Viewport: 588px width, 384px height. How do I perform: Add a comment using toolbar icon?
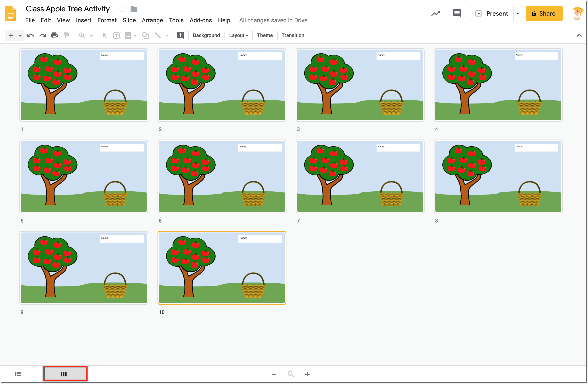[181, 35]
